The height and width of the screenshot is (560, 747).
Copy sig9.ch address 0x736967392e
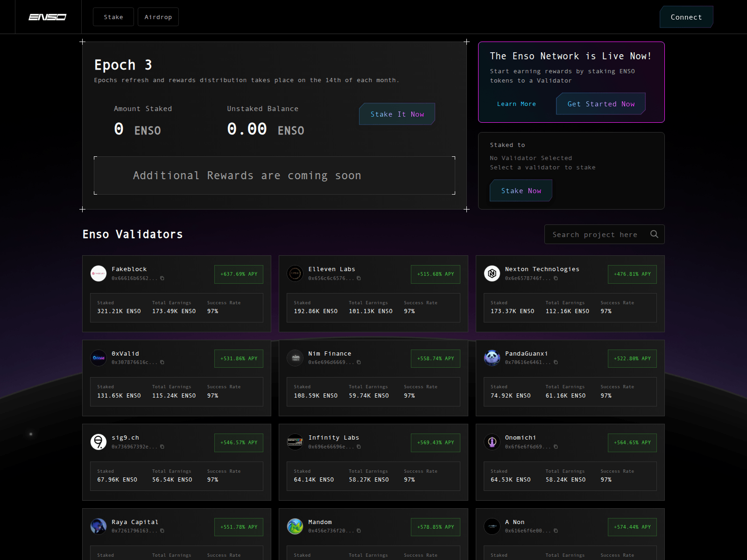(162, 447)
